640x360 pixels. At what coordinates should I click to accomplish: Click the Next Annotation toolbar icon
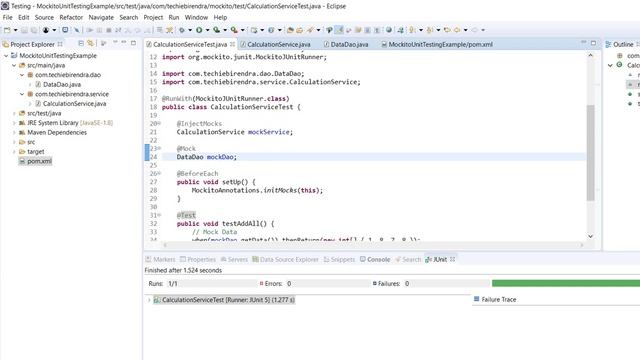coord(411,30)
